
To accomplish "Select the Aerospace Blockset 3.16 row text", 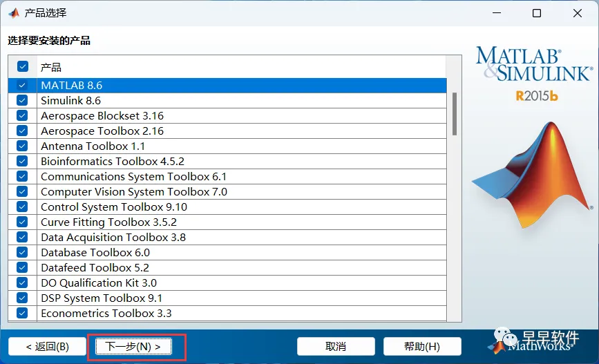I will point(102,116).
